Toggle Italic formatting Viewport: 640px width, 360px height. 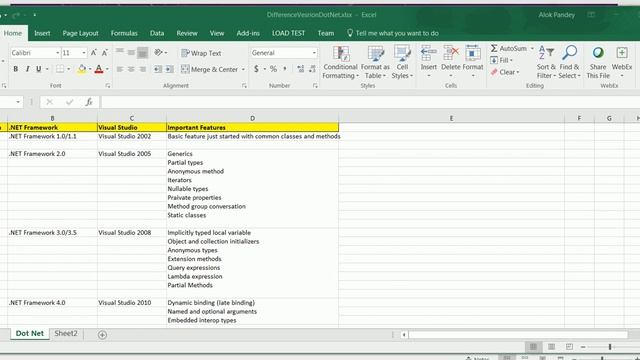click(27, 69)
